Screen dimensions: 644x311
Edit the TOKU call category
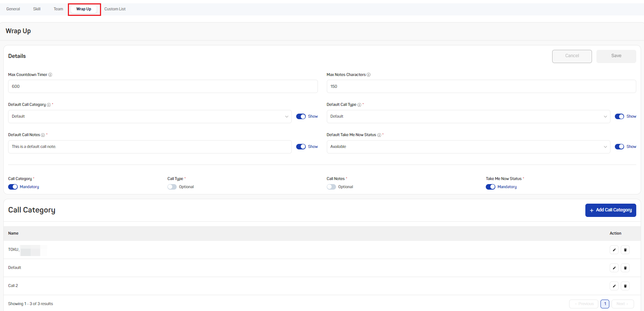pyautogui.click(x=614, y=250)
